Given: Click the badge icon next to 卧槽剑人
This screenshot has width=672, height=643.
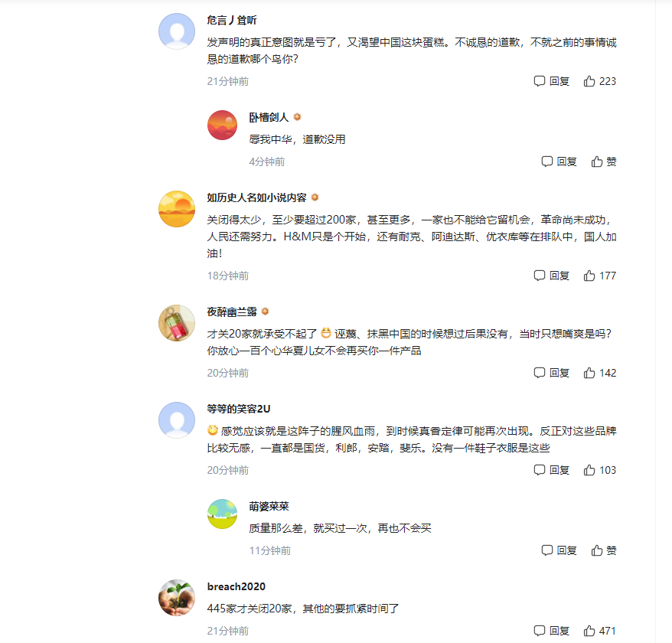Looking at the screenshot, I should [297, 116].
